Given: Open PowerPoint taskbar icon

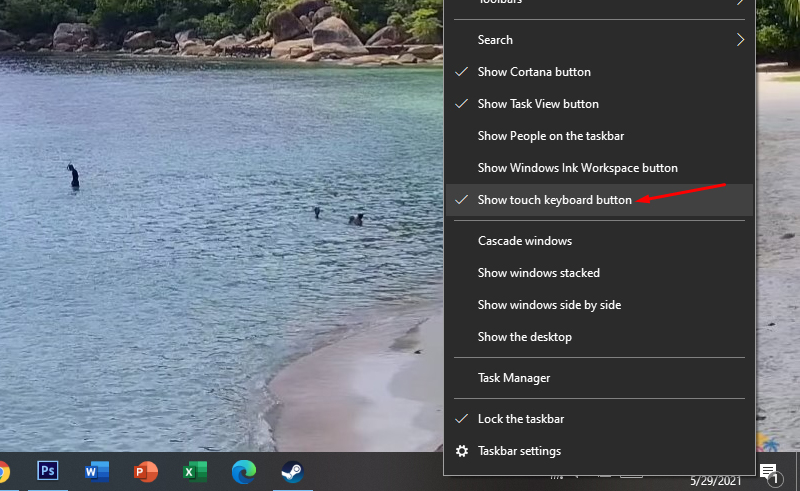Looking at the screenshot, I should [x=146, y=471].
